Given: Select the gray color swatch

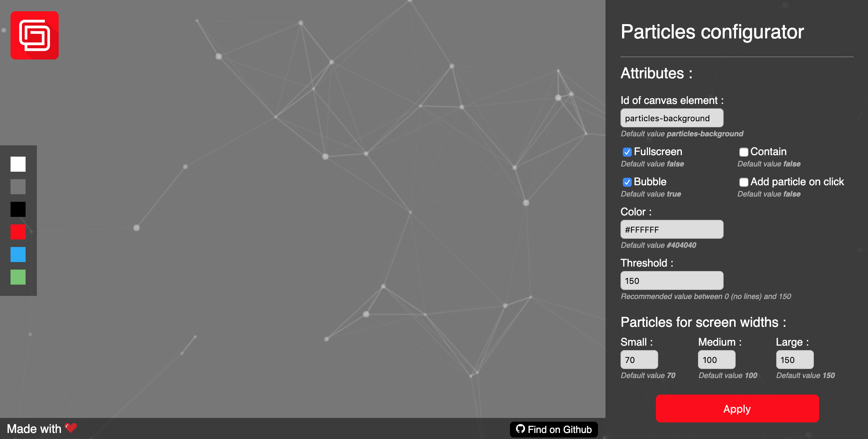Looking at the screenshot, I should (x=18, y=187).
